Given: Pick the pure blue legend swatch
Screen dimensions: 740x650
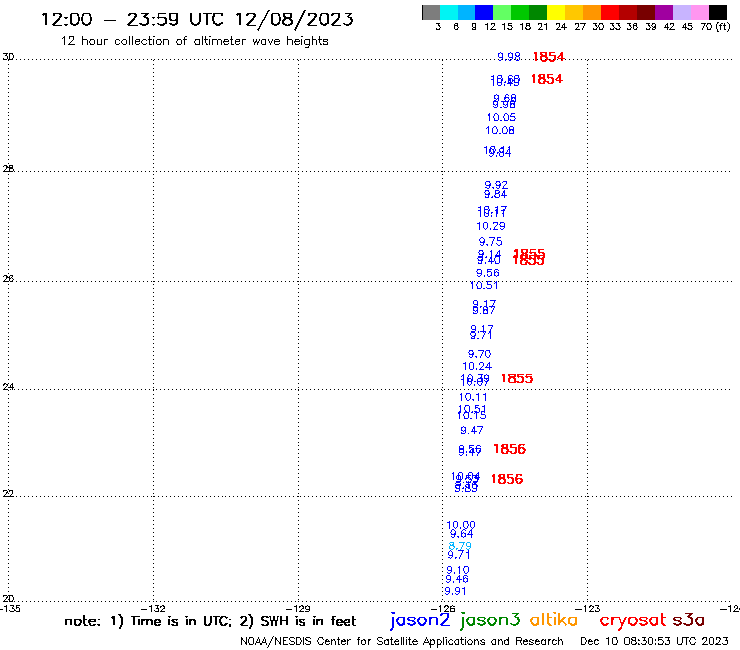Looking at the screenshot, I should (484, 13).
